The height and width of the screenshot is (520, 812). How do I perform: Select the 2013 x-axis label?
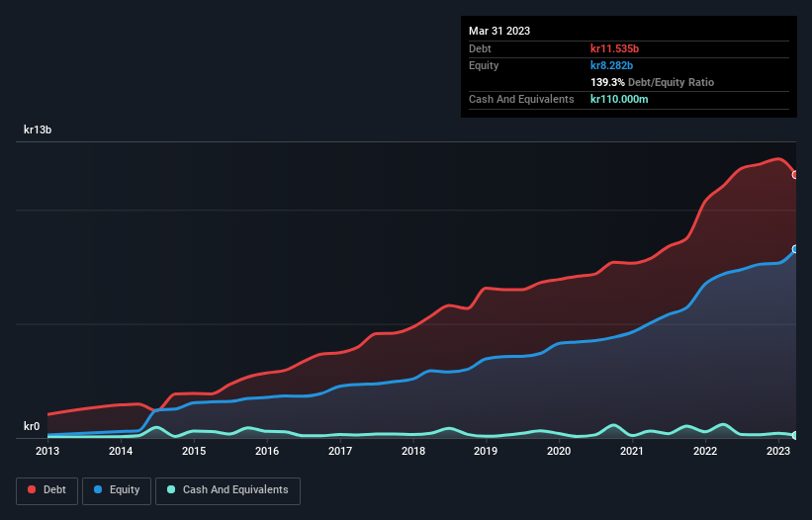(x=47, y=451)
